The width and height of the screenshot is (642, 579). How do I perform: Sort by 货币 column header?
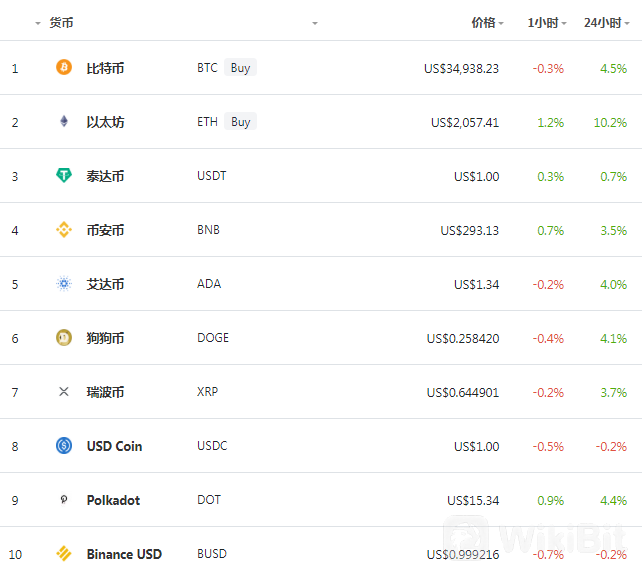61,23
